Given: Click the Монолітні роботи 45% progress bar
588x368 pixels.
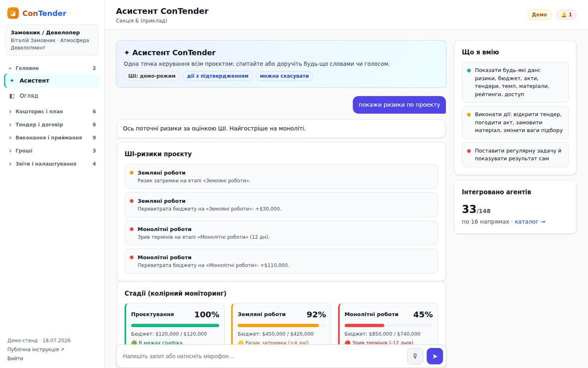Looking at the screenshot, I should [x=389, y=325].
